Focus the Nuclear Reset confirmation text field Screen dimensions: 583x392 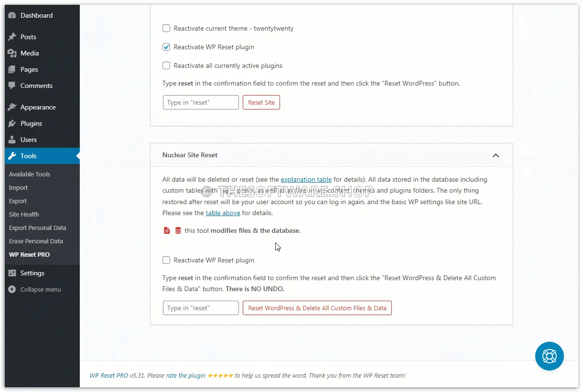tap(201, 308)
